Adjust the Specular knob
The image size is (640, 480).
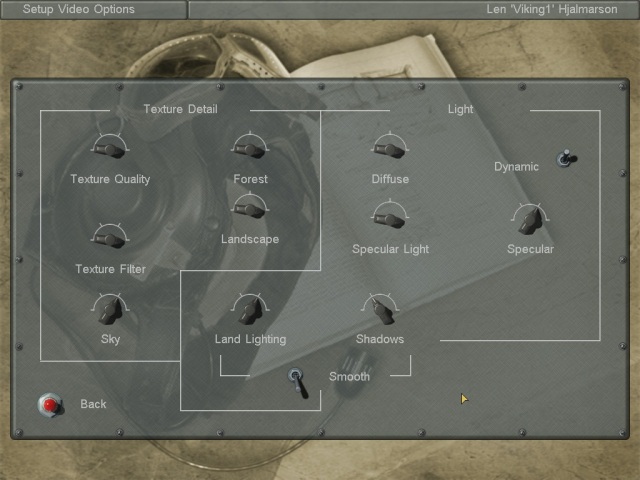529,218
